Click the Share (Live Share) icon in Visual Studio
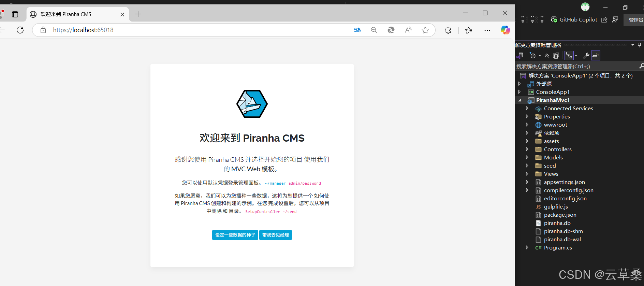 (604, 20)
